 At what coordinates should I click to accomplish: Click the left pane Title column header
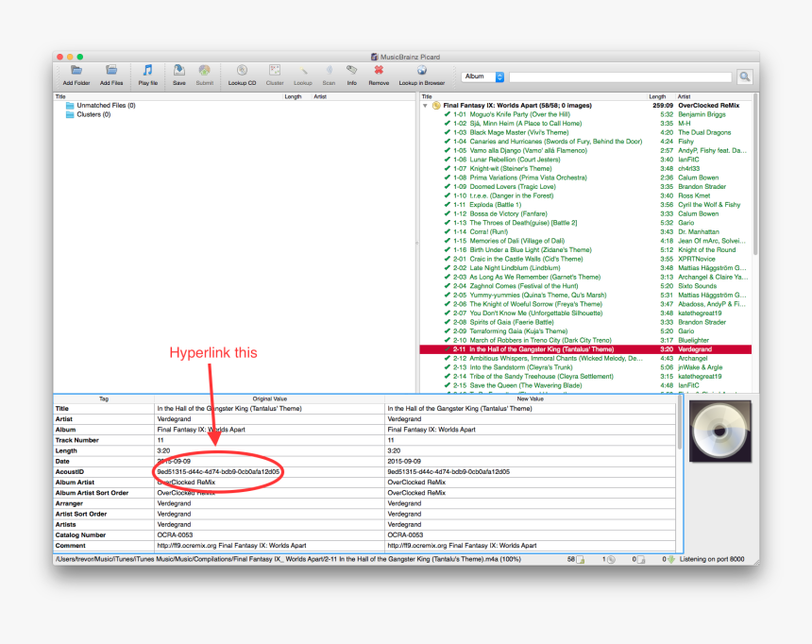point(60,97)
